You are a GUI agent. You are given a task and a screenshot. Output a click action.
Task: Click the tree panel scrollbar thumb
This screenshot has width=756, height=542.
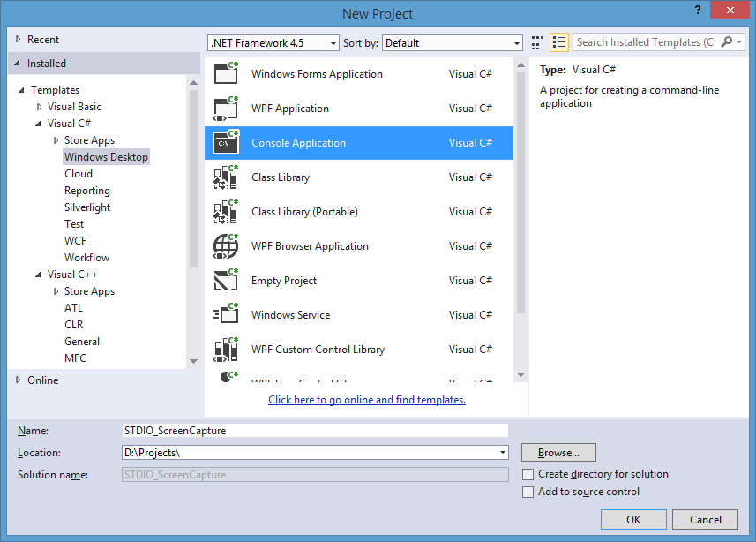194,178
